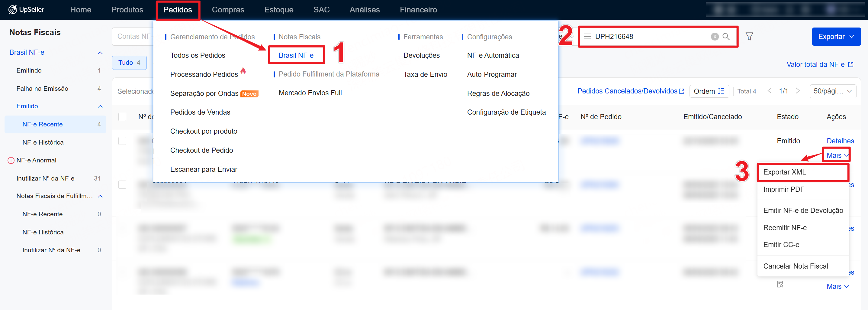Open the 50 per page dropdown
This screenshot has height=310, width=868.
[833, 91]
